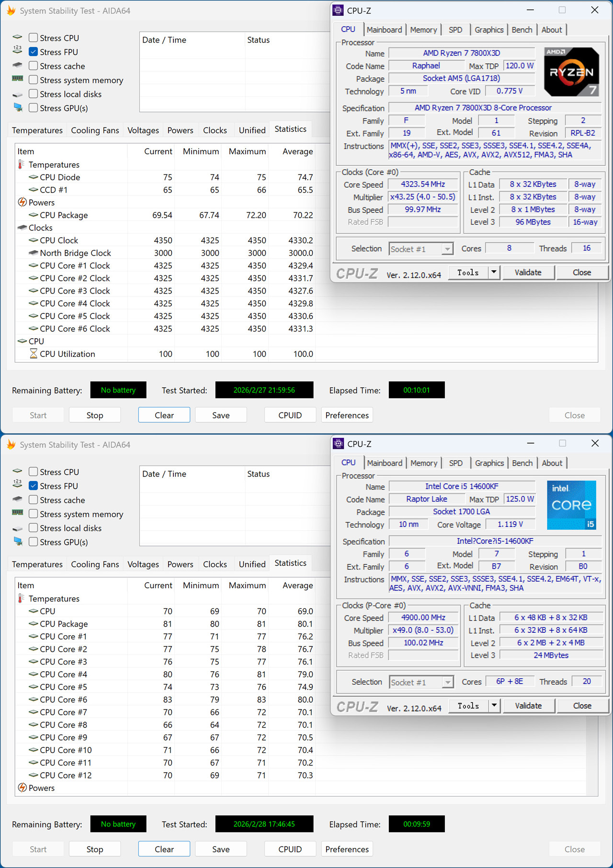Open Socket #1 selection dropdown in the Ryzen CPU-Z window

point(421,249)
